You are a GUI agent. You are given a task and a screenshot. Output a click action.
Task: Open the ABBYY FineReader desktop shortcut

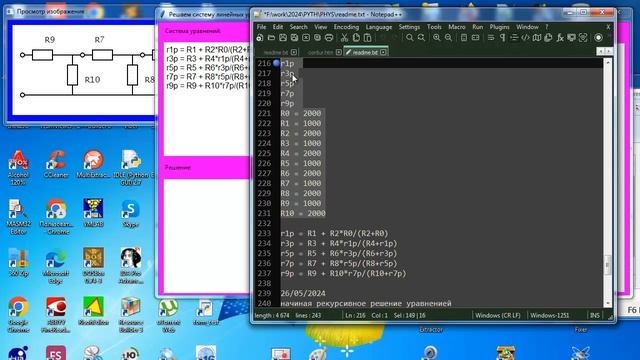(56, 315)
